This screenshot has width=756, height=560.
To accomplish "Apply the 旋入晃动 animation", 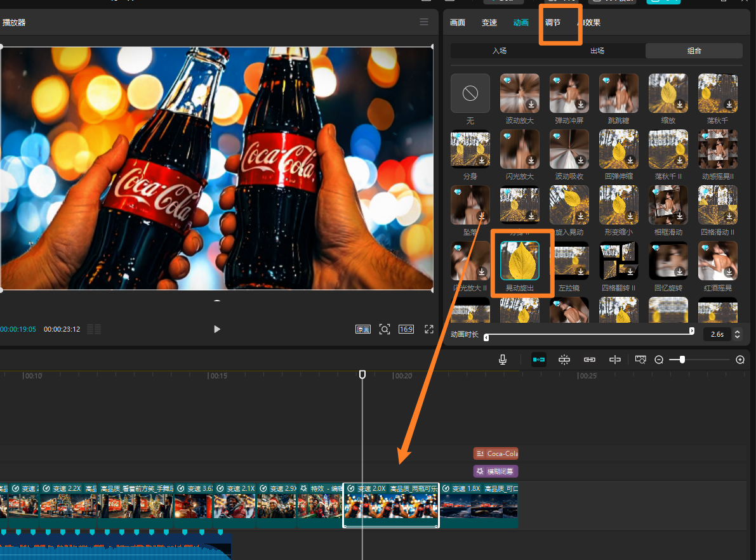I will (569, 205).
